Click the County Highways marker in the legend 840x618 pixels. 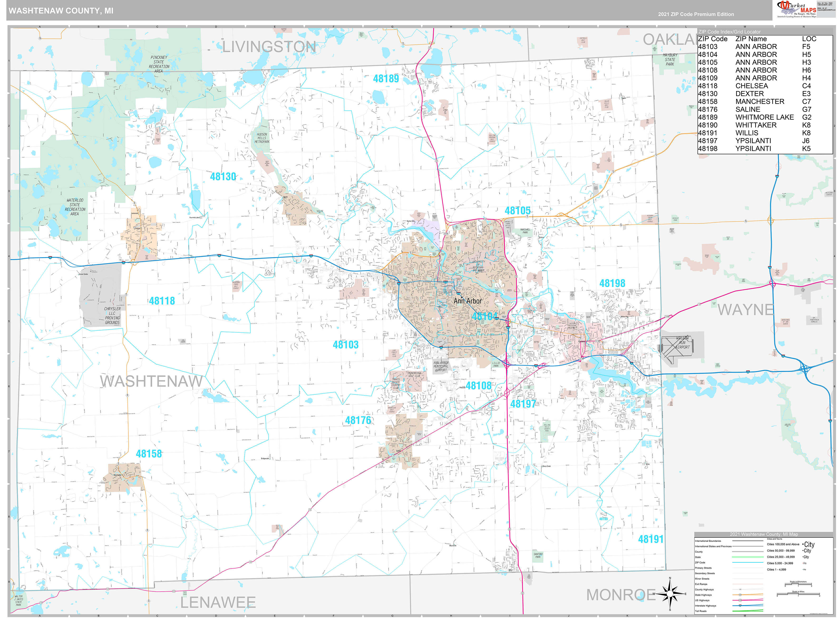(x=740, y=589)
